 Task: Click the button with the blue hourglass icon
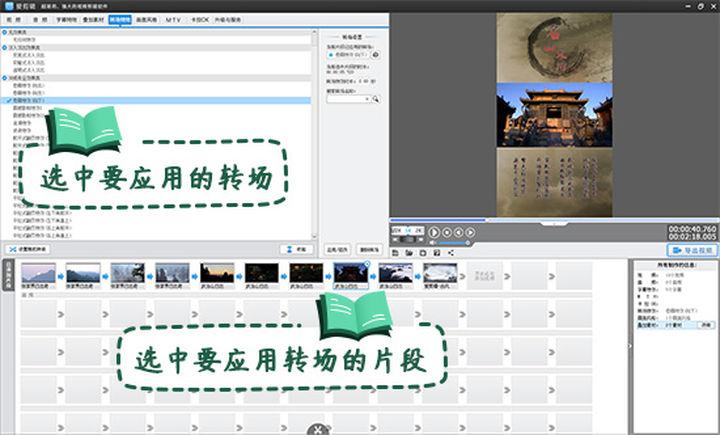296,249
